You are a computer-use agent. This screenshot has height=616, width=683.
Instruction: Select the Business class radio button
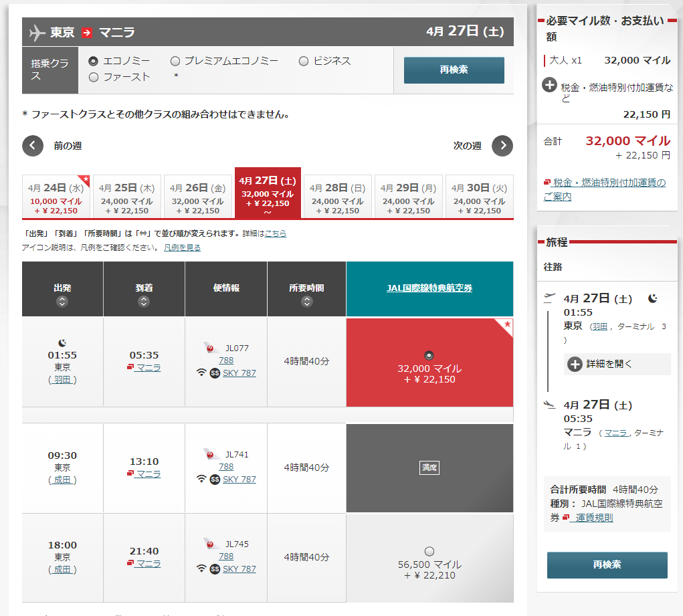tap(304, 61)
